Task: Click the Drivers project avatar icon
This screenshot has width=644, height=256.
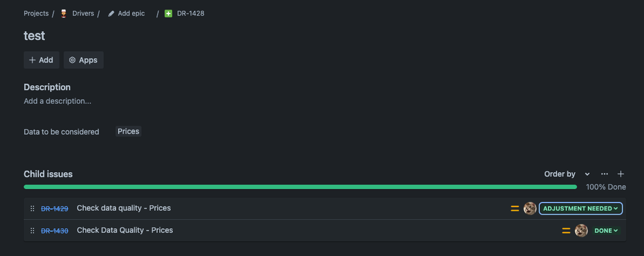Action: (x=63, y=14)
